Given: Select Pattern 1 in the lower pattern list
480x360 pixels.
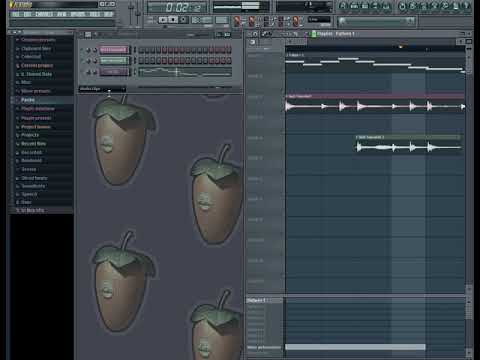Looking at the screenshot, I should pos(264,300).
